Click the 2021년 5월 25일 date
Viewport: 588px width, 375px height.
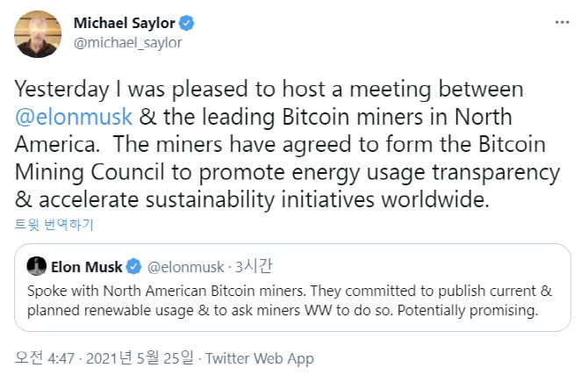coord(147,357)
